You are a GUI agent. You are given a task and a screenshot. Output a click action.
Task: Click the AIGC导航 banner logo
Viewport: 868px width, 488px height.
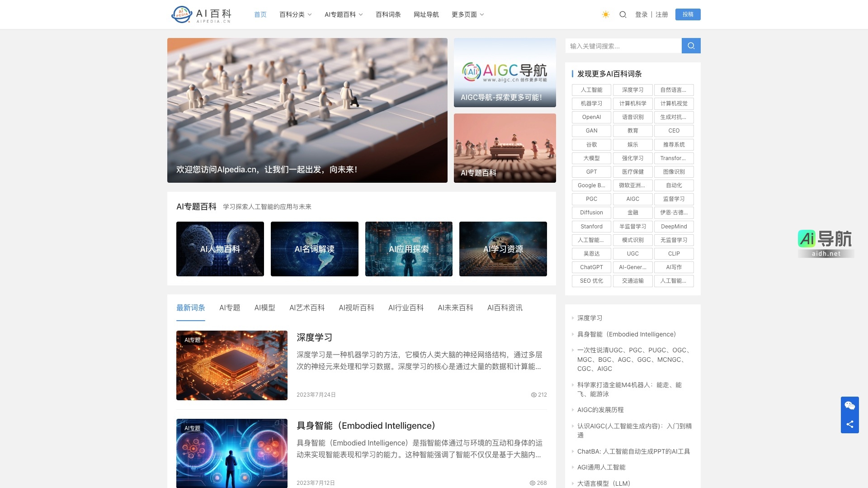(505, 72)
